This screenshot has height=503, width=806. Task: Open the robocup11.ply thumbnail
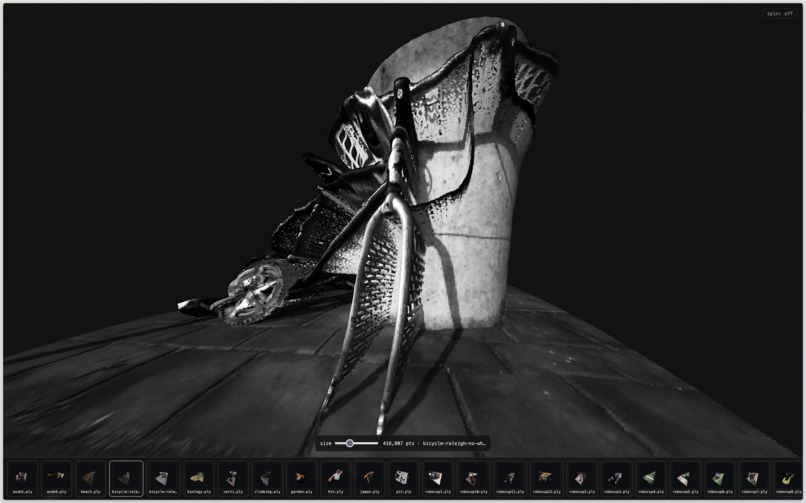click(510, 478)
